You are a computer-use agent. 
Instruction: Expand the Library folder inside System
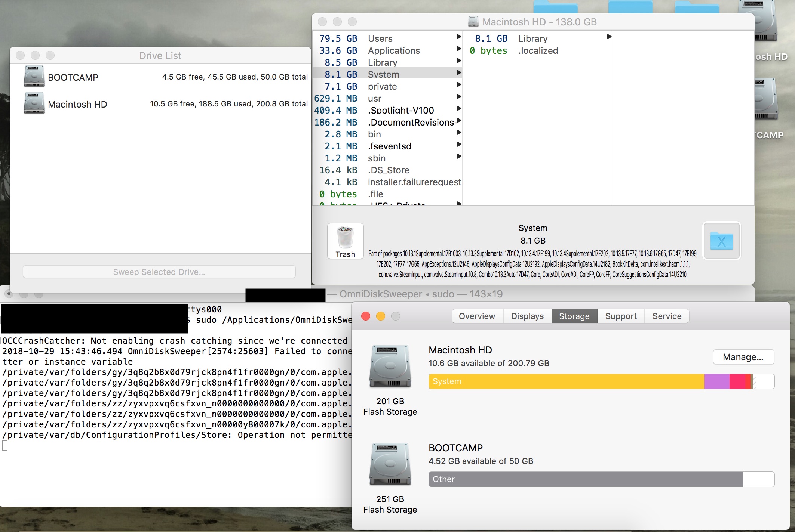609,37
